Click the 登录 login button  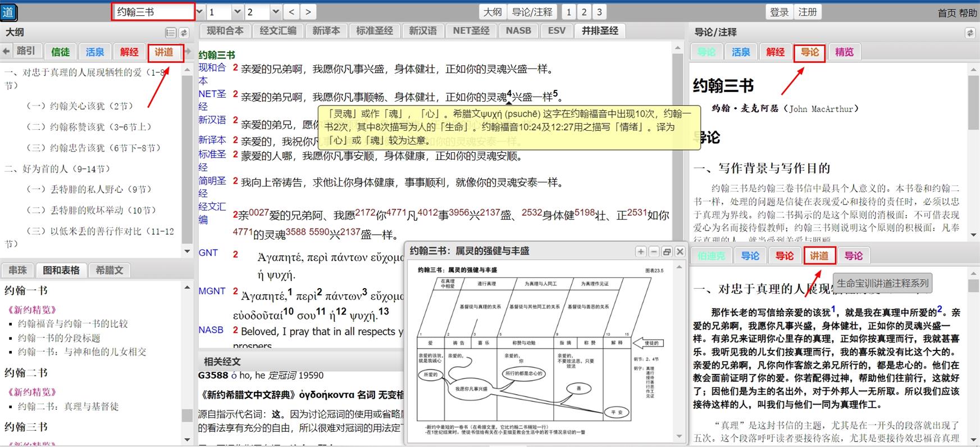click(x=779, y=12)
